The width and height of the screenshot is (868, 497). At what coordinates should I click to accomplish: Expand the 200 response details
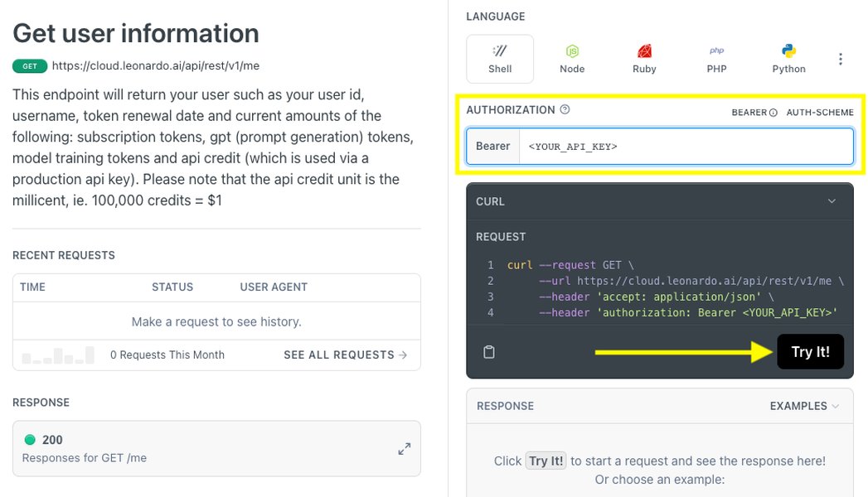click(404, 449)
